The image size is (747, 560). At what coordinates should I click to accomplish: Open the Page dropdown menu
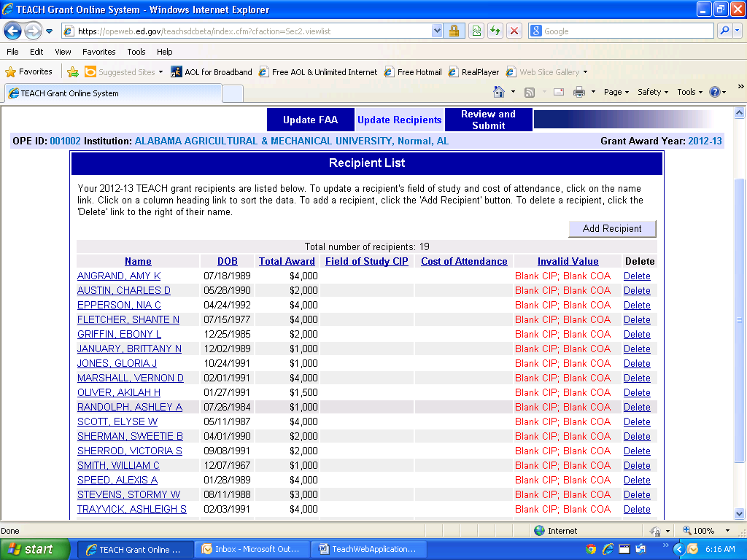616,93
